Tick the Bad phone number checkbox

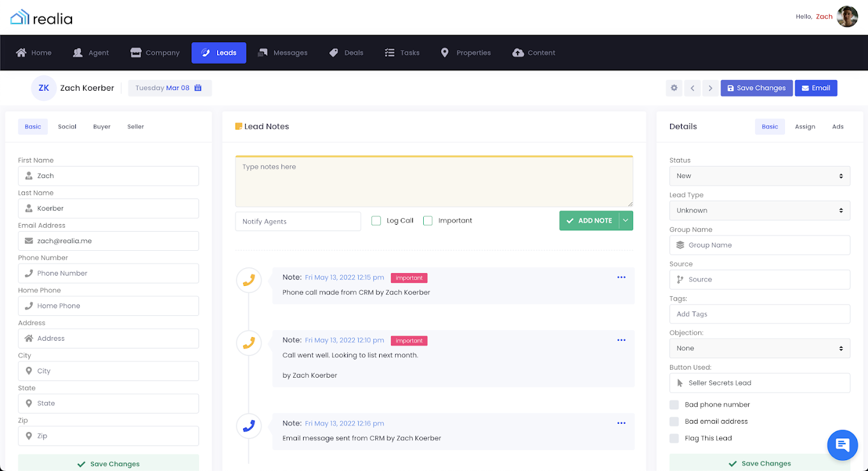point(674,405)
